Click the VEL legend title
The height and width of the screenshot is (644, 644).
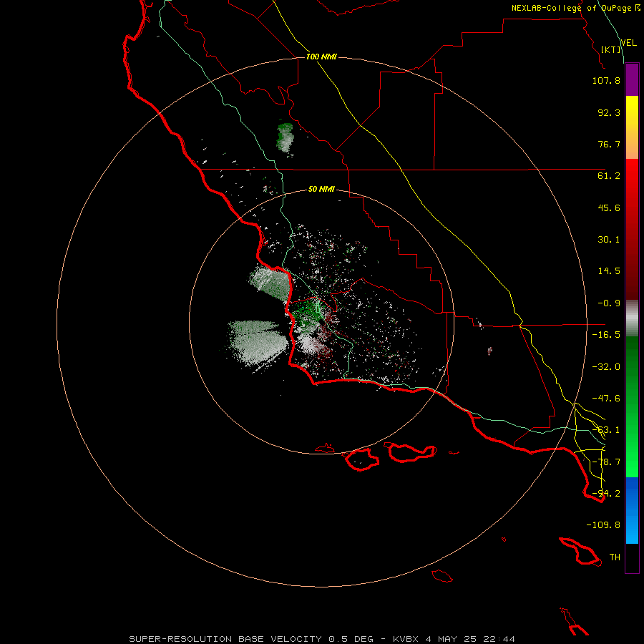629,42
